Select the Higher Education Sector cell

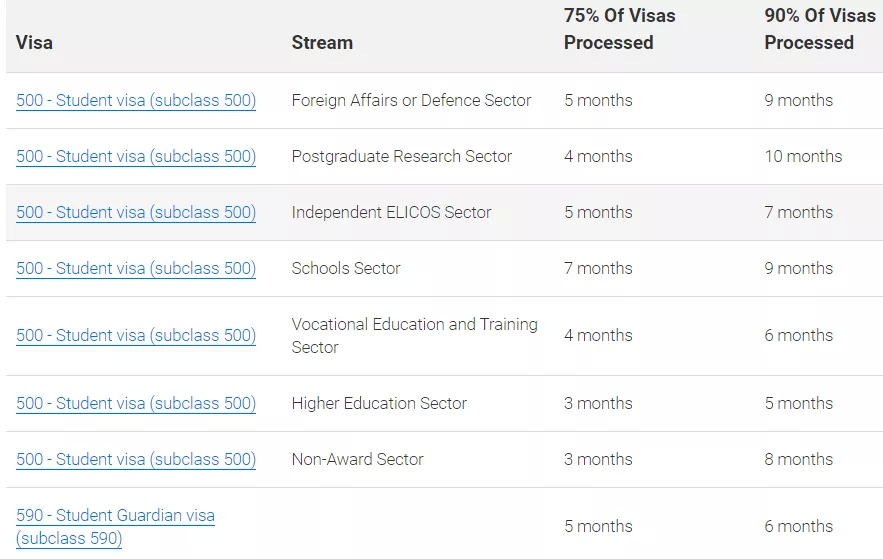point(379,403)
